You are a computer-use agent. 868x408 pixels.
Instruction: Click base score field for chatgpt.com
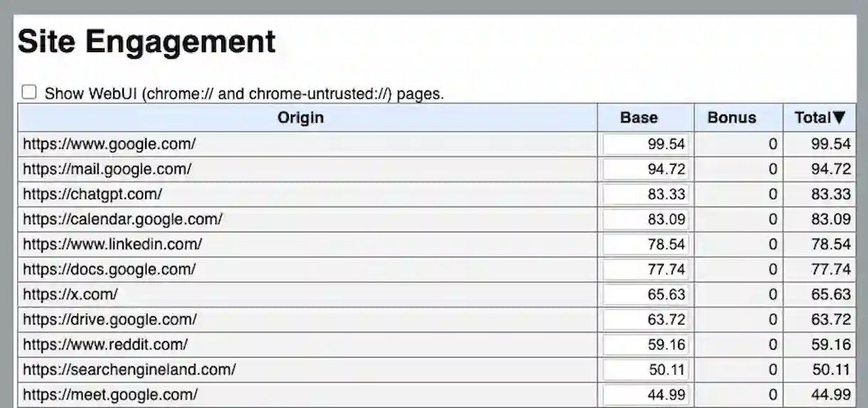click(645, 194)
